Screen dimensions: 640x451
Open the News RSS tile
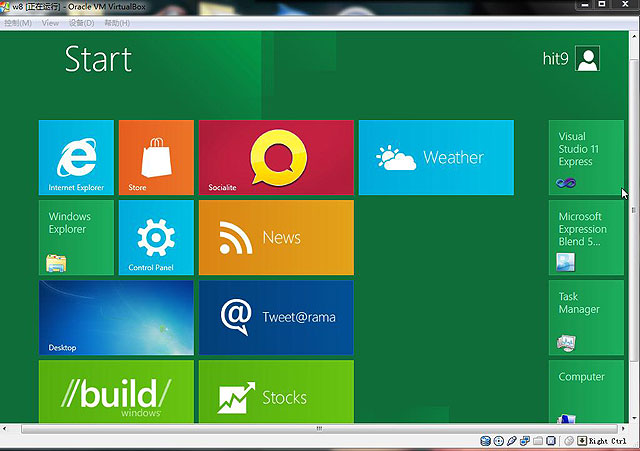276,237
